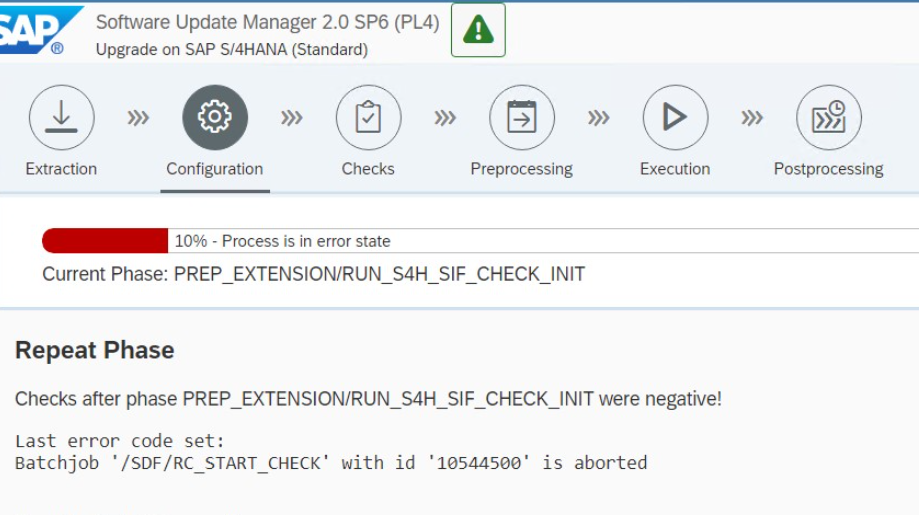The image size is (919, 515).
Task: Click the Current Phase PREP_EXTENSION text line
Action: [314, 274]
